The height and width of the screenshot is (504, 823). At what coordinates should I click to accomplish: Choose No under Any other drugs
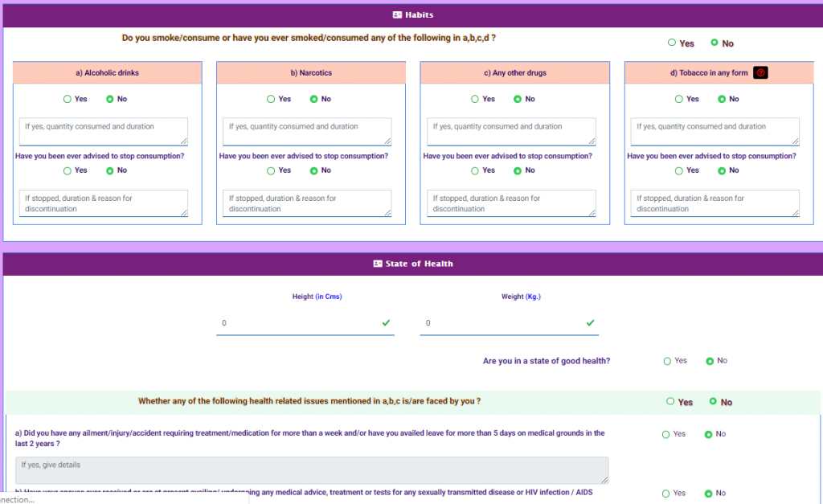(x=518, y=99)
